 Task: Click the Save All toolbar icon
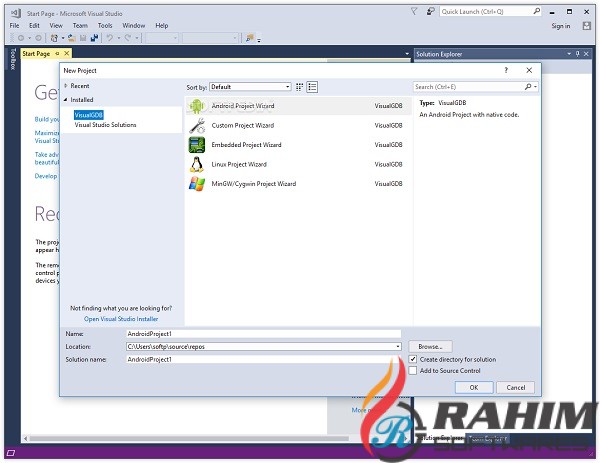click(x=94, y=38)
